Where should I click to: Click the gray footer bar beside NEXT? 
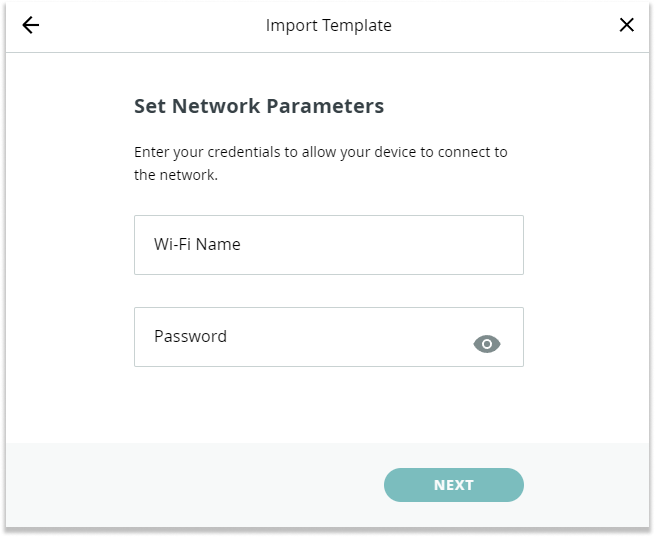(x=192, y=485)
